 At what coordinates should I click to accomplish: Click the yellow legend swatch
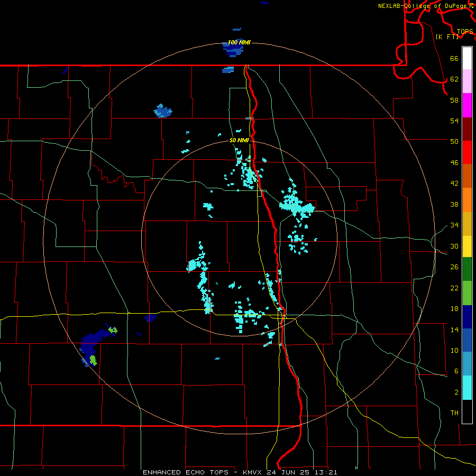pyautogui.click(x=467, y=246)
